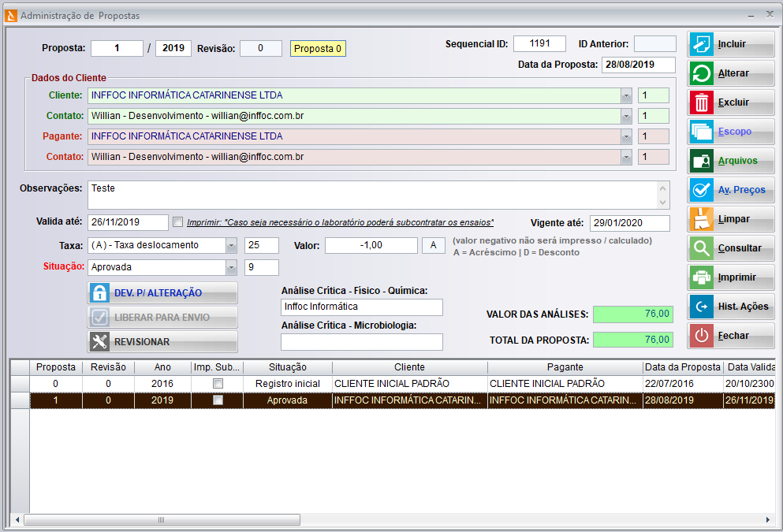Click the Situação column header
Viewport: 783px width, 532px height.
click(288, 367)
